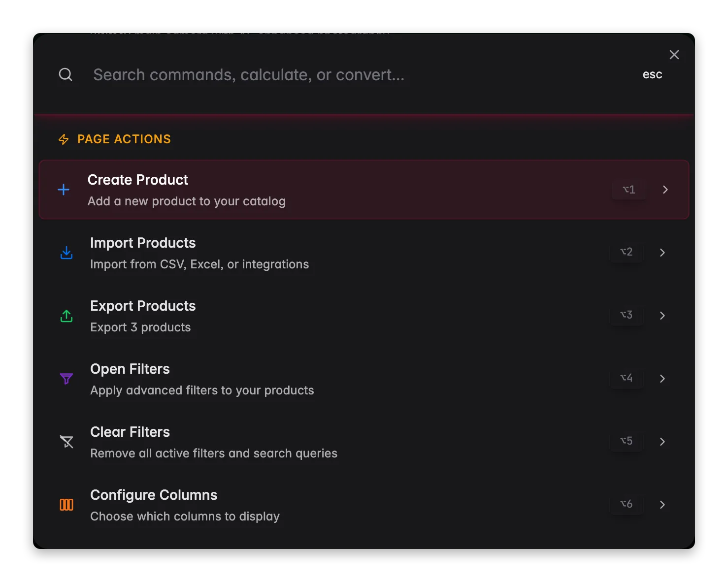The width and height of the screenshot is (728, 582).
Task: Click the crossed-out funnel Clear Filters icon
Action: [x=66, y=442]
